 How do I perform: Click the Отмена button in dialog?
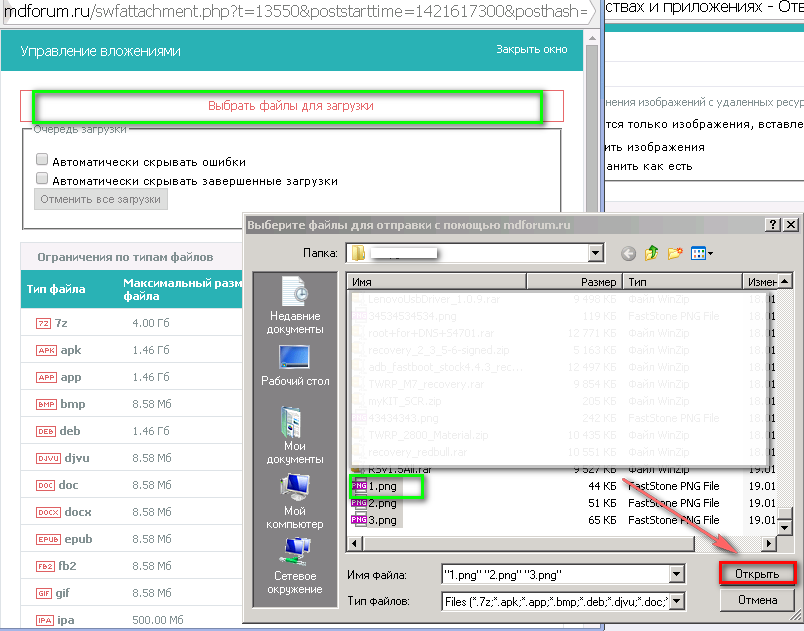[757, 601]
